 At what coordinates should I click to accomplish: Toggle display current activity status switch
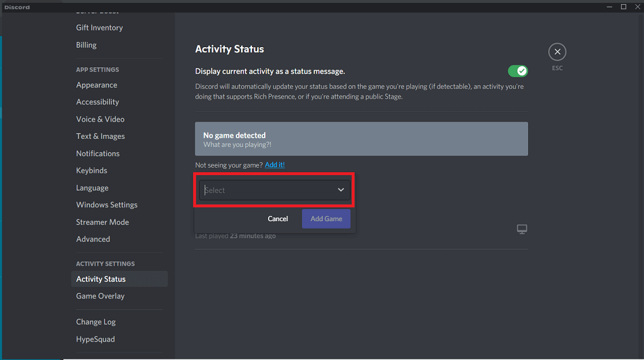[x=518, y=71]
